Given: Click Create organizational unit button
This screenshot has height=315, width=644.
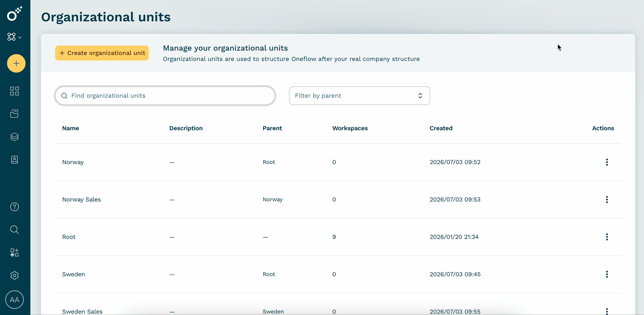Looking at the screenshot, I should coord(102,53).
